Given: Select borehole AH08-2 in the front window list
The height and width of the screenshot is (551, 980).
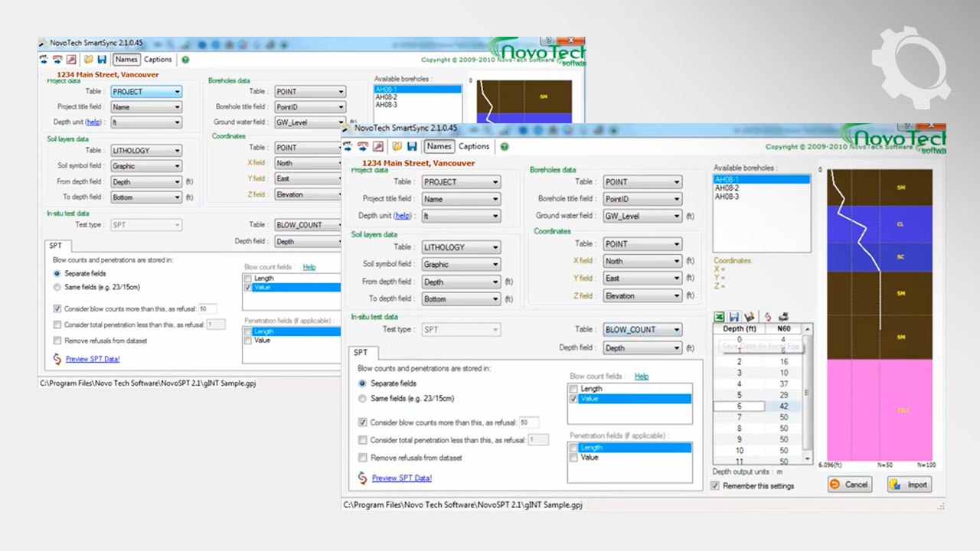Looking at the screenshot, I should 727,188.
